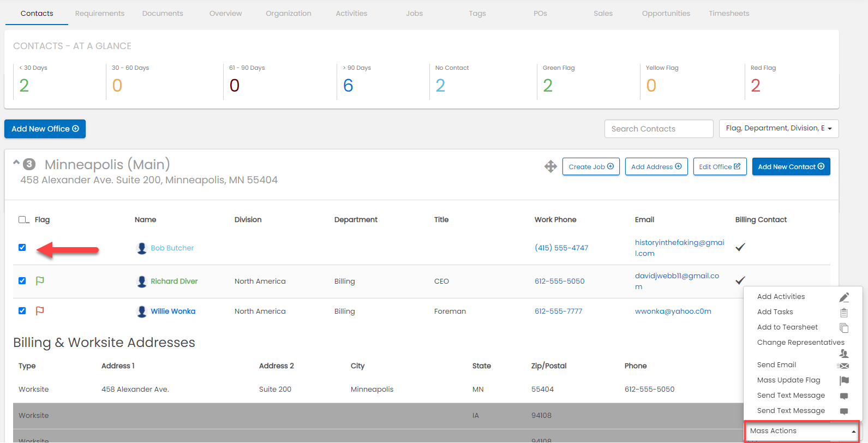
Task: Click email wwonka@yahoo.c0m
Action: 673,312
